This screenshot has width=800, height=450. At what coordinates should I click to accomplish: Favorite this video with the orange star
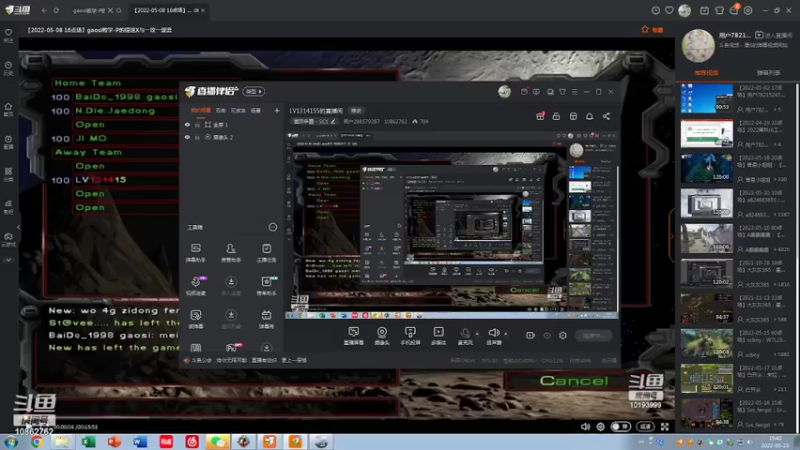coord(645,30)
